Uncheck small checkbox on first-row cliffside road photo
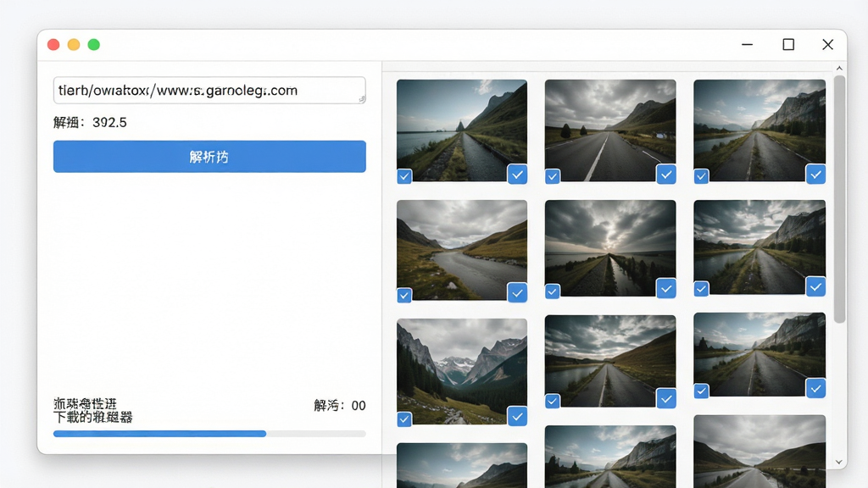This screenshot has height=488, width=868. [701, 176]
